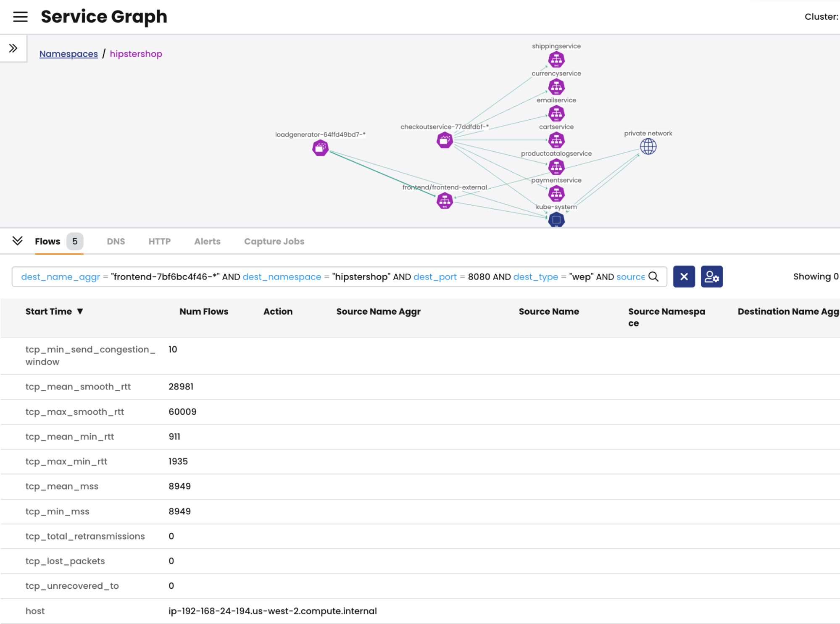840x624 pixels.
Task: Select the productcatalogservice node icon
Action: (x=556, y=167)
